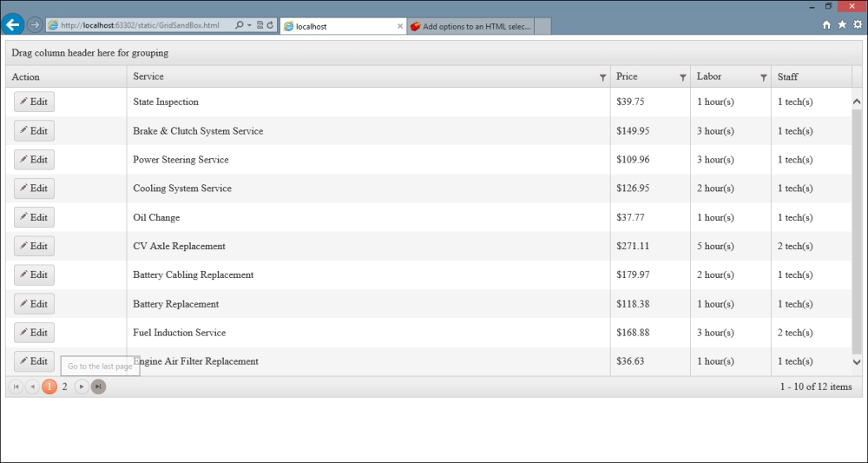Minimize the browser window
This screenshot has width=868, height=463.
click(x=812, y=7)
